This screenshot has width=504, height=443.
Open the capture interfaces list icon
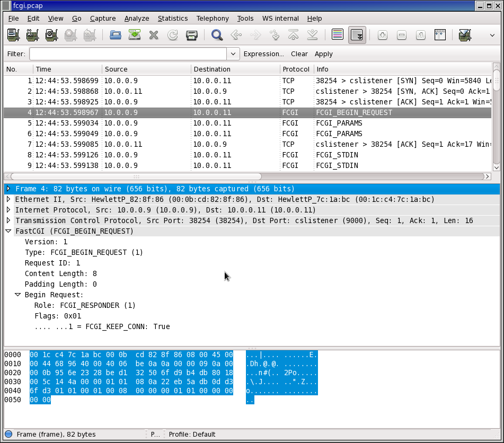click(x=13, y=35)
